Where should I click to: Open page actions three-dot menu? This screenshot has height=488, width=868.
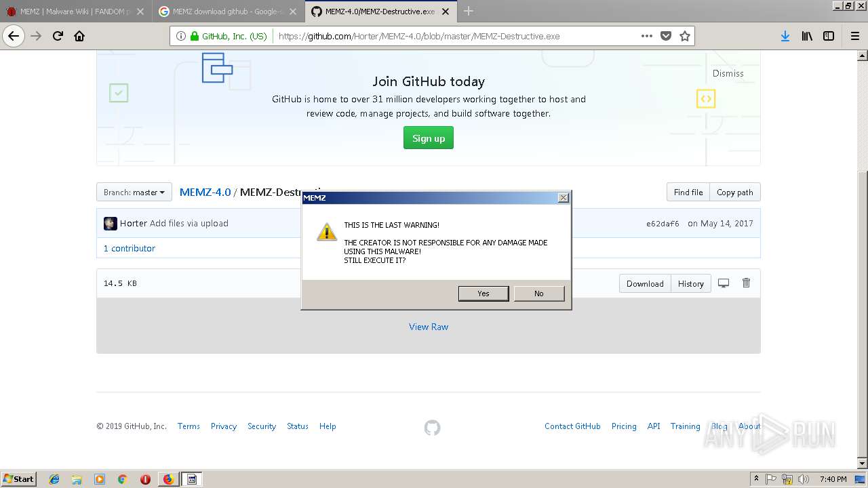coord(647,36)
